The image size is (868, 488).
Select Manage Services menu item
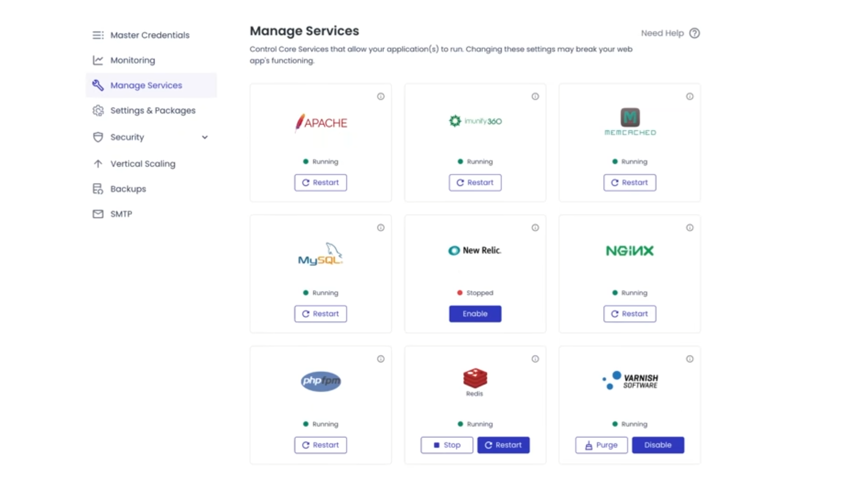(151, 85)
